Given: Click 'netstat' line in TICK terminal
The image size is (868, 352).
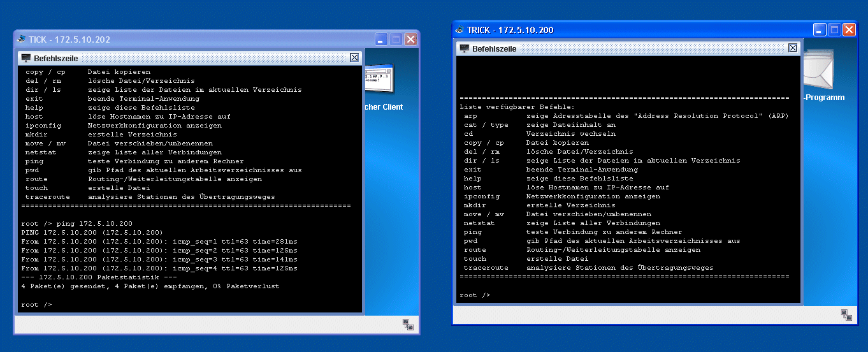Looking at the screenshot, I should pos(124,152).
